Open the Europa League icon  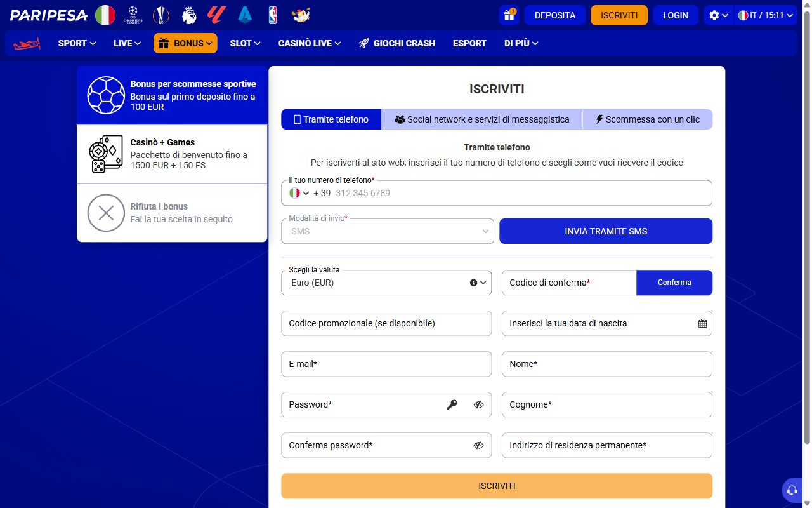pyautogui.click(x=161, y=15)
